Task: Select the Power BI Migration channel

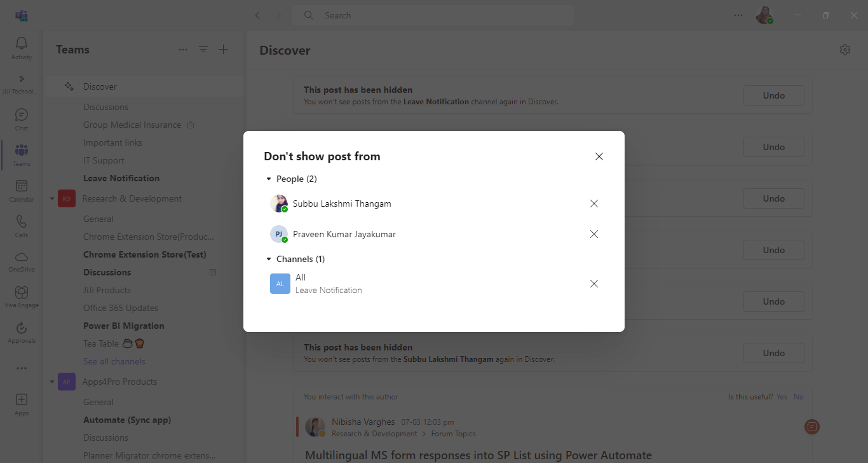Action: click(x=124, y=326)
